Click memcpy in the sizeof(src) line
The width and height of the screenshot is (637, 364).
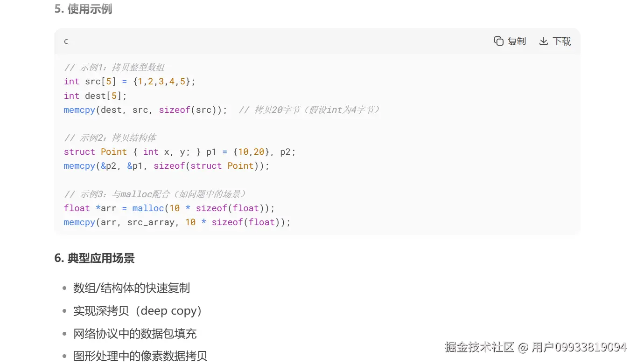click(x=79, y=110)
